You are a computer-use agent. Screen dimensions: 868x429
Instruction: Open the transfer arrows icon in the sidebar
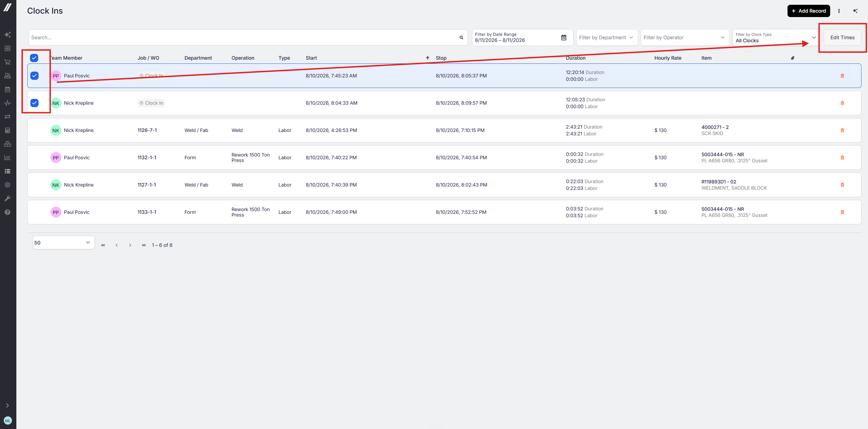[8, 117]
